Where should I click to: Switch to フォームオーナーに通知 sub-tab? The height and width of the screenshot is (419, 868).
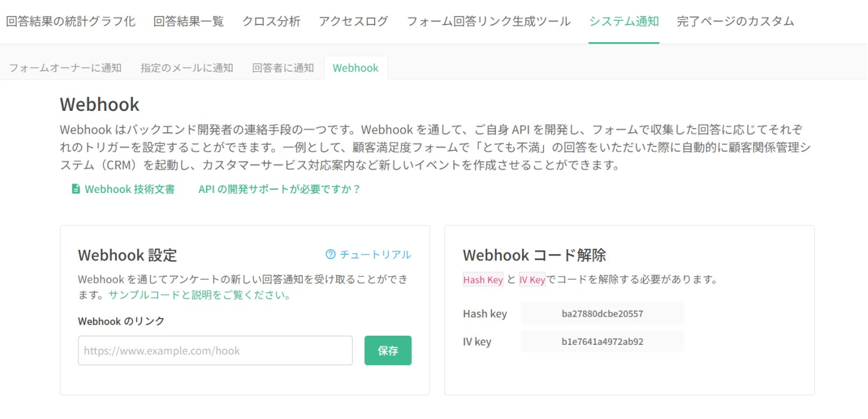click(x=65, y=68)
